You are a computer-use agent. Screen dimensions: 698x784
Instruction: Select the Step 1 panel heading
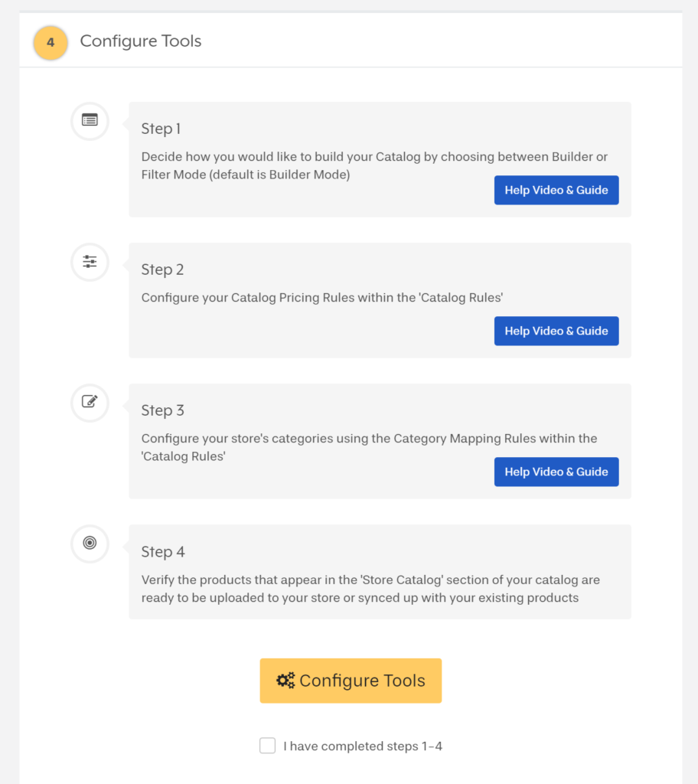[161, 129]
